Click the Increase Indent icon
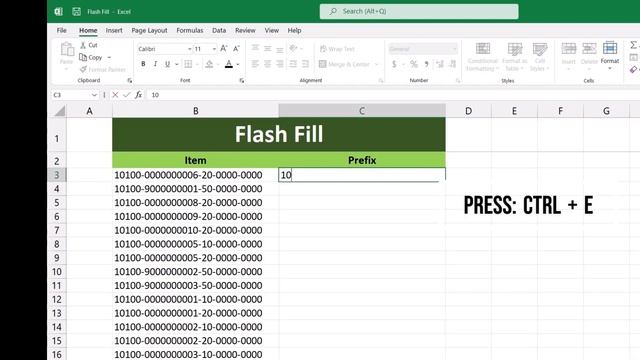Image resolution: width=640 pixels, height=360 pixels. [305, 64]
